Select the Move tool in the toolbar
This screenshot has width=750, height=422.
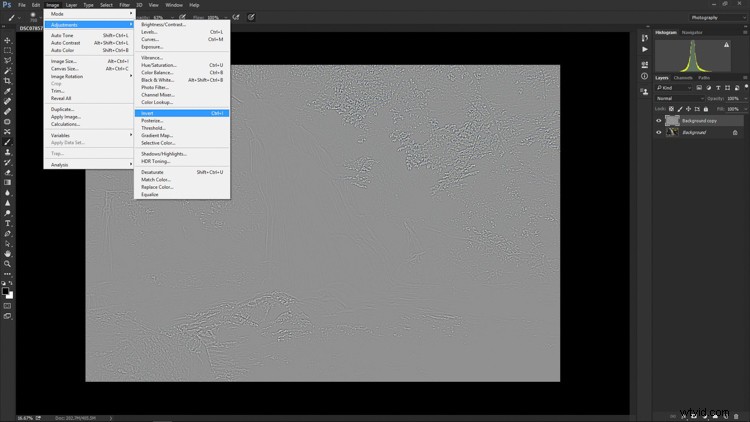point(8,40)
